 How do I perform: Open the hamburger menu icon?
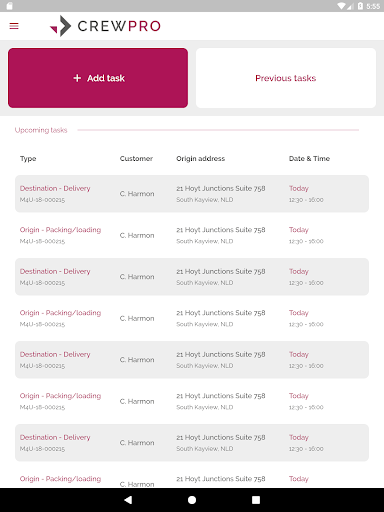point(14,26)
